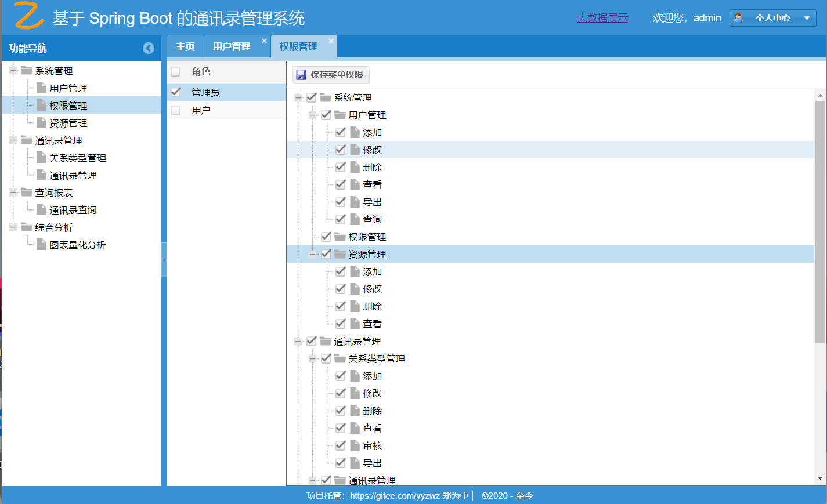Viewport: 827px width, 504px height.
Task: Click the 资源管理 folder icon in permission tree
Action: (x=340, y=254)
